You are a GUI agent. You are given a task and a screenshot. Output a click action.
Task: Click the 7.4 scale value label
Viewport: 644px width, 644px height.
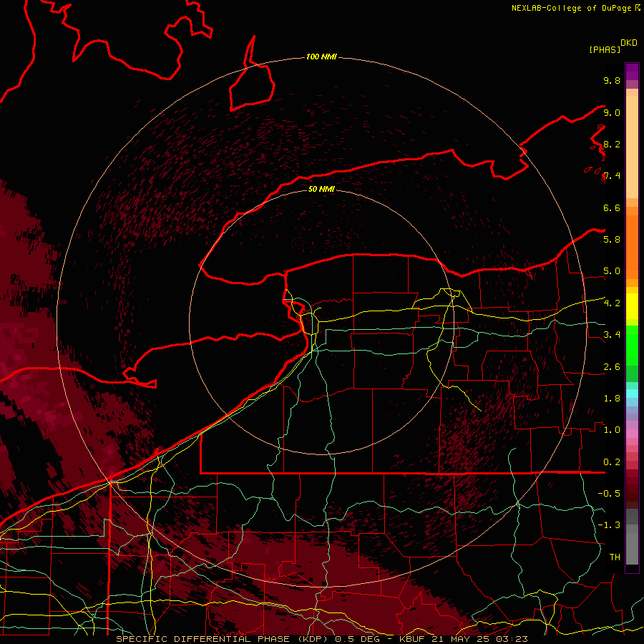click(x=612, y=176)
